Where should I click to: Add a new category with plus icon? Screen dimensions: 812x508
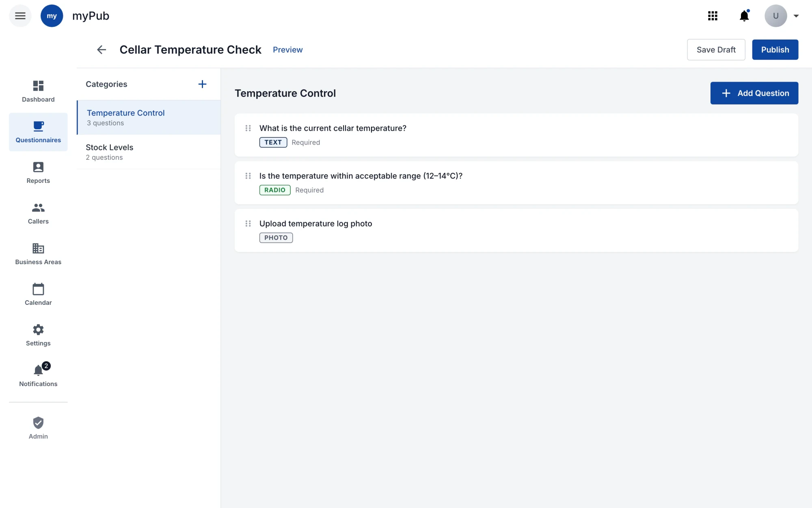[x=202, y=84]
